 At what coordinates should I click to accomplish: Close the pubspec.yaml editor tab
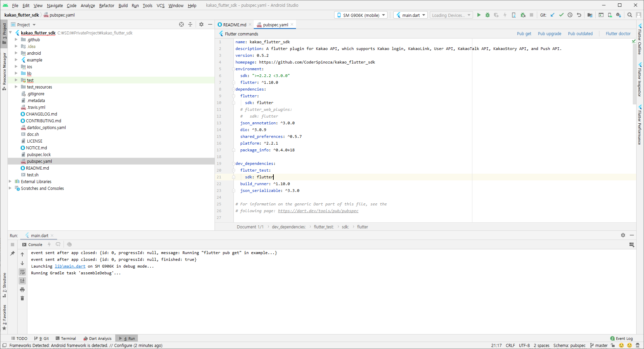pyautogui.click(x=292, y=24)
